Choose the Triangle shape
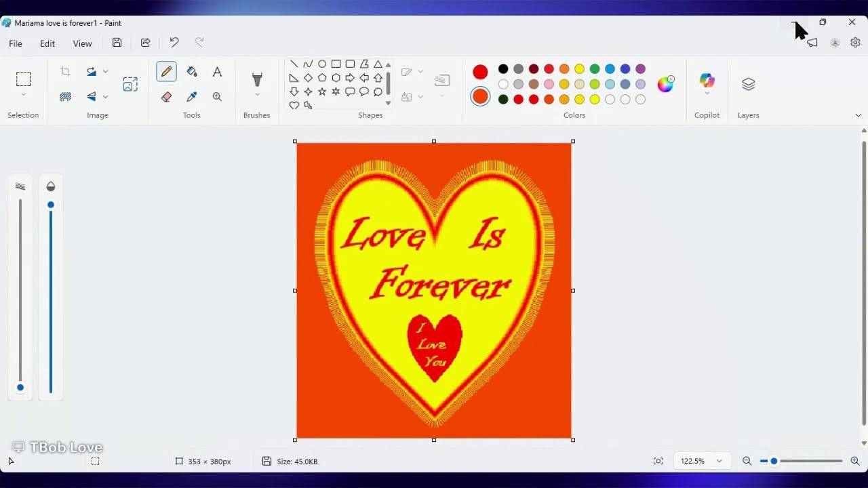The width and height of the screenshot is (868, 488). point(378,64)
